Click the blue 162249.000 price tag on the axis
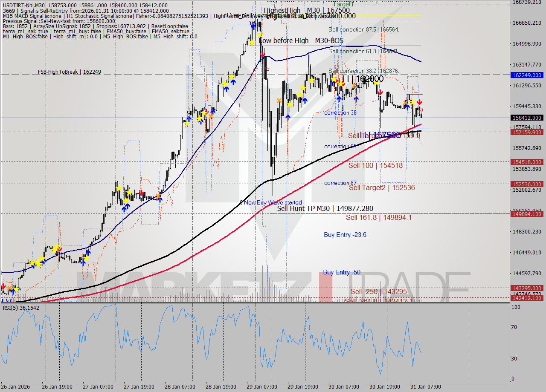 pos(527,75)
